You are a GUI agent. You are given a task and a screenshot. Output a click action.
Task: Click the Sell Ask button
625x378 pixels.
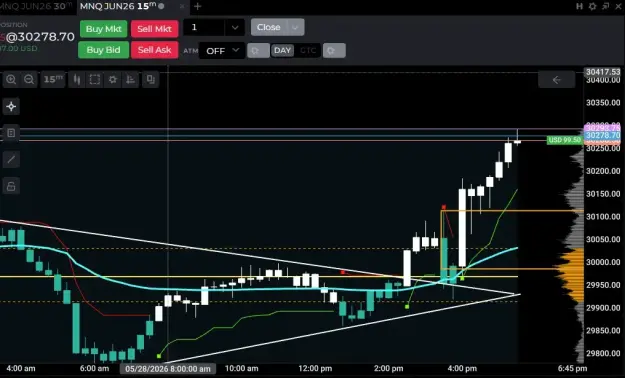click(x=154, y=50)
